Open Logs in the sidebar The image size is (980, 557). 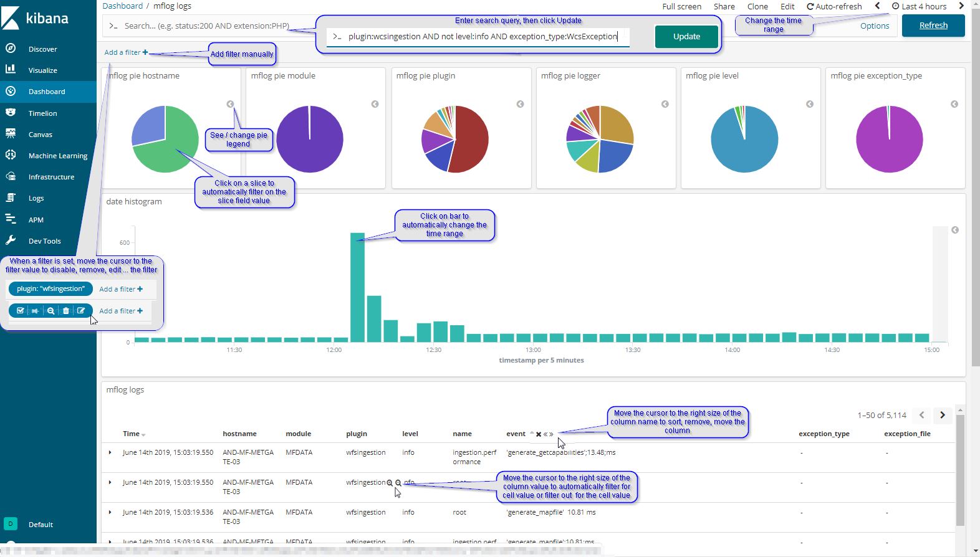tap(36, 198)
